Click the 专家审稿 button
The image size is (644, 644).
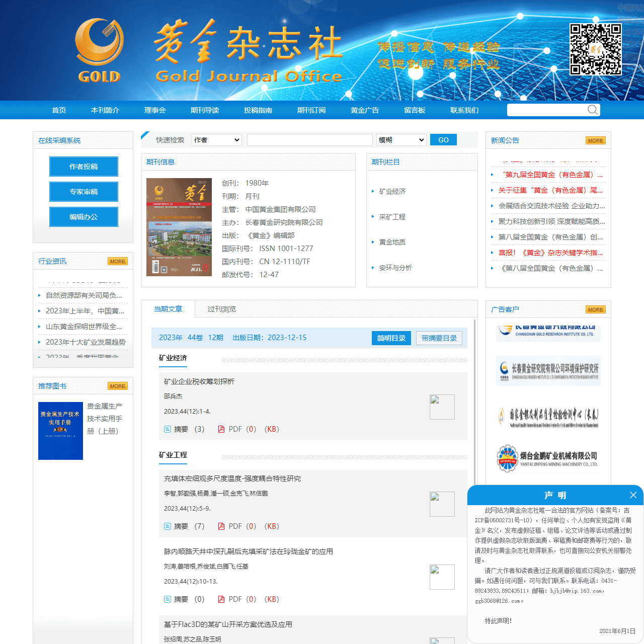pyautogui.click(x=84, y=192)
